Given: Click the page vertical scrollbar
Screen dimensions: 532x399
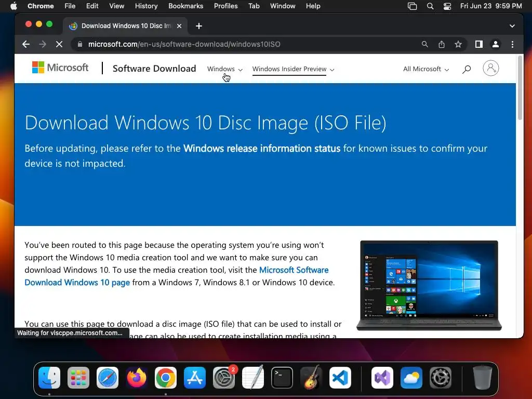Looking at the screenshot, I should [x=520, y=88].
